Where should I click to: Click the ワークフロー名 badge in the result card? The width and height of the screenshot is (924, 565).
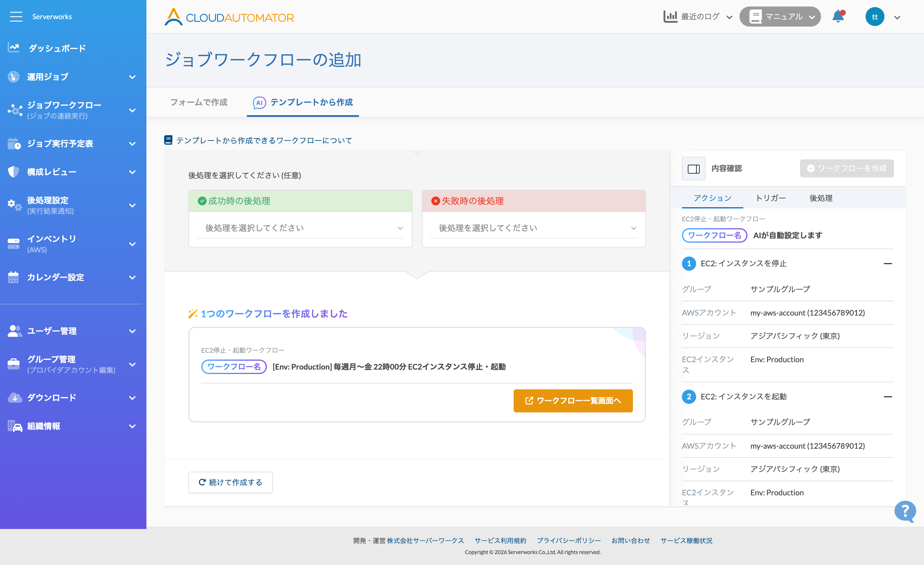[234, 367]
